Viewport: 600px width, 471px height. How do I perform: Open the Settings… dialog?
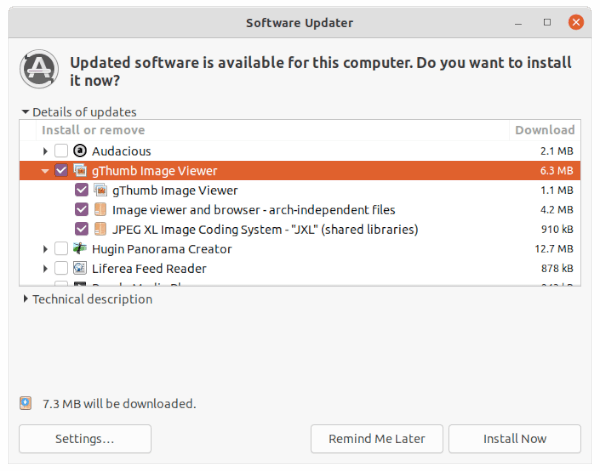(x=85, y=438)
